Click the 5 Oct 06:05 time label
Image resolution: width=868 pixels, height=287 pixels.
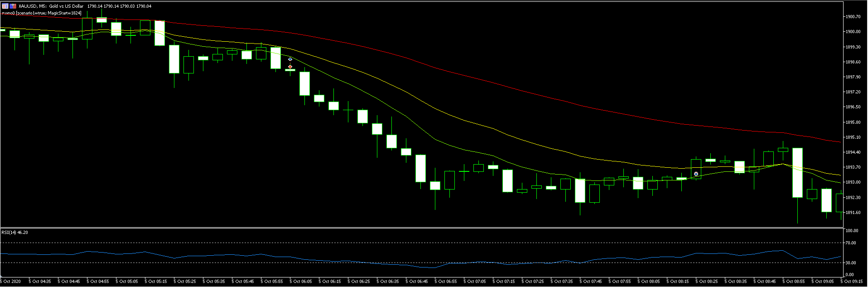coord(301,282)
